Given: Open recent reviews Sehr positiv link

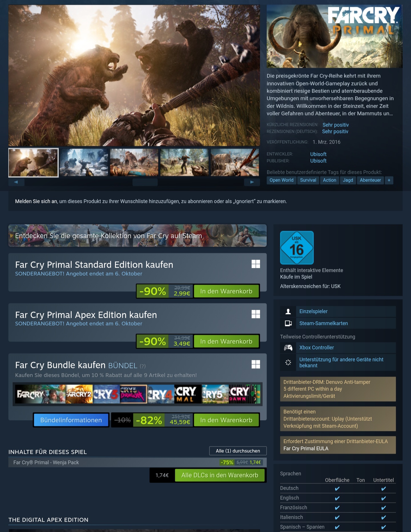Looking at the screenshot, I should tap(336, 125).
